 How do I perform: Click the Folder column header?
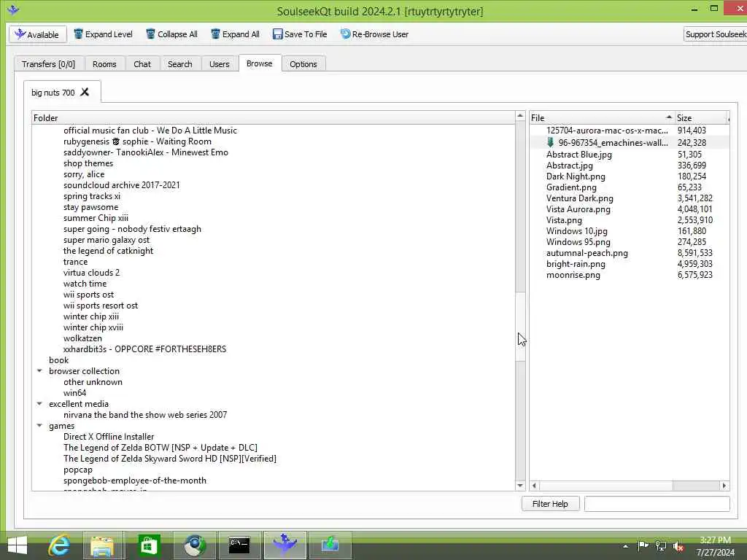click(274, 117)
